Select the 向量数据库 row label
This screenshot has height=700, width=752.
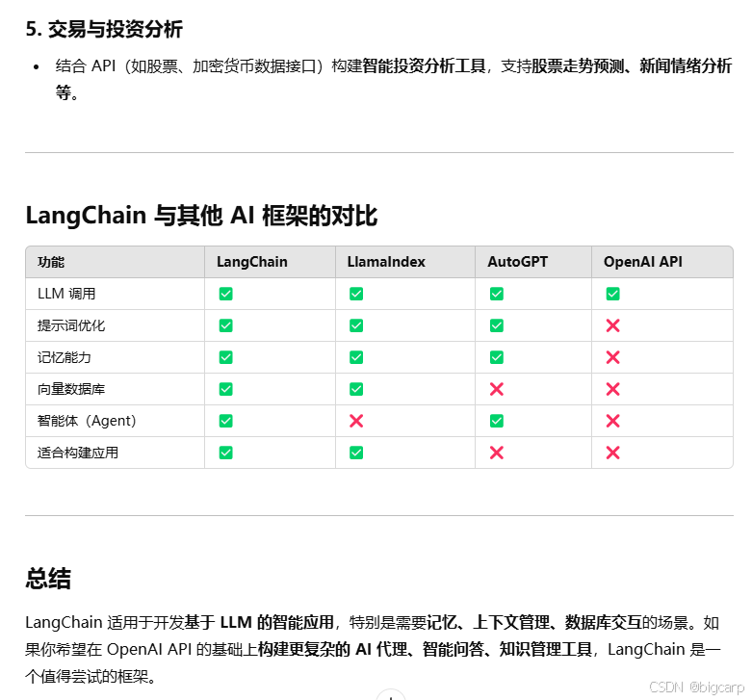coord(71,389)
